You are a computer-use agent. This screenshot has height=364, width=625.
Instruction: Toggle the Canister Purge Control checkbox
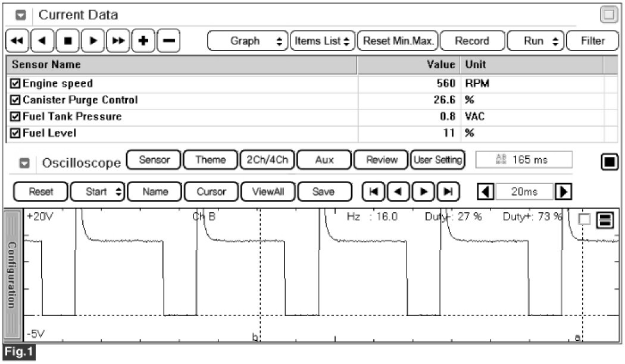[15, 101]
